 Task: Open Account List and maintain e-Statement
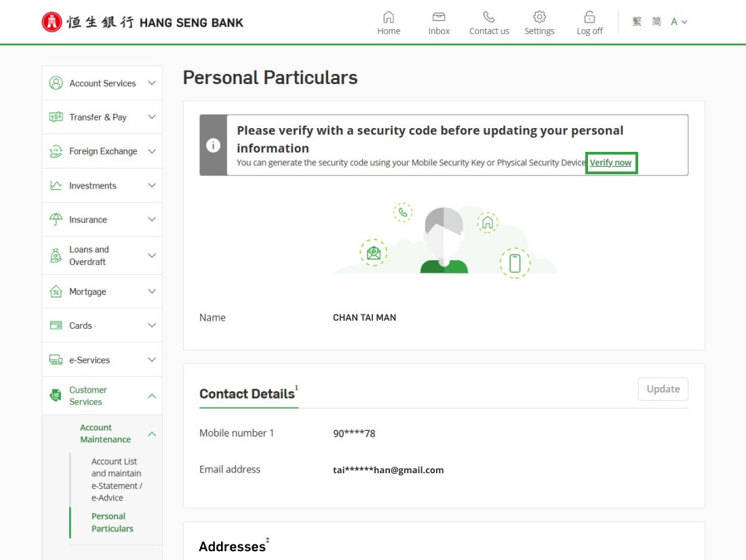(x=116, y=479)
